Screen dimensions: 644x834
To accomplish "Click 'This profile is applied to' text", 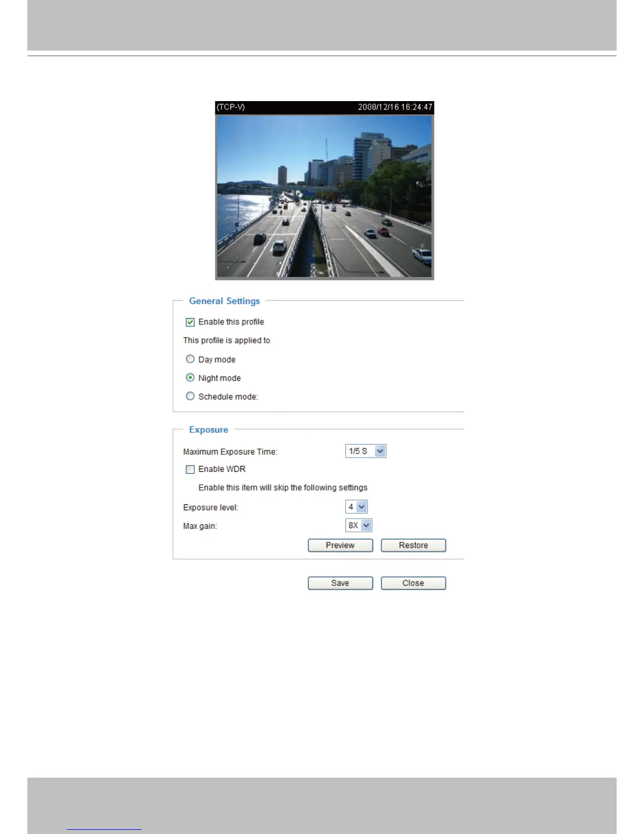I will [227, 341].
